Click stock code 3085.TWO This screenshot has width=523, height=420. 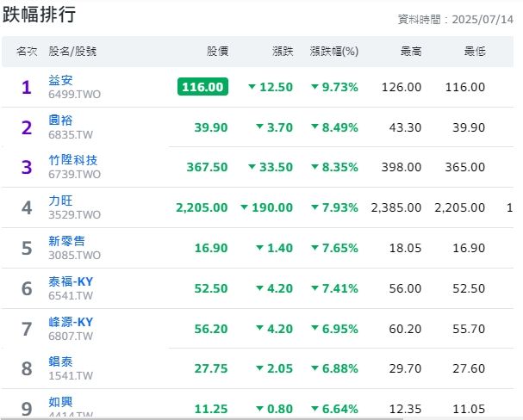tap(74, 255)
